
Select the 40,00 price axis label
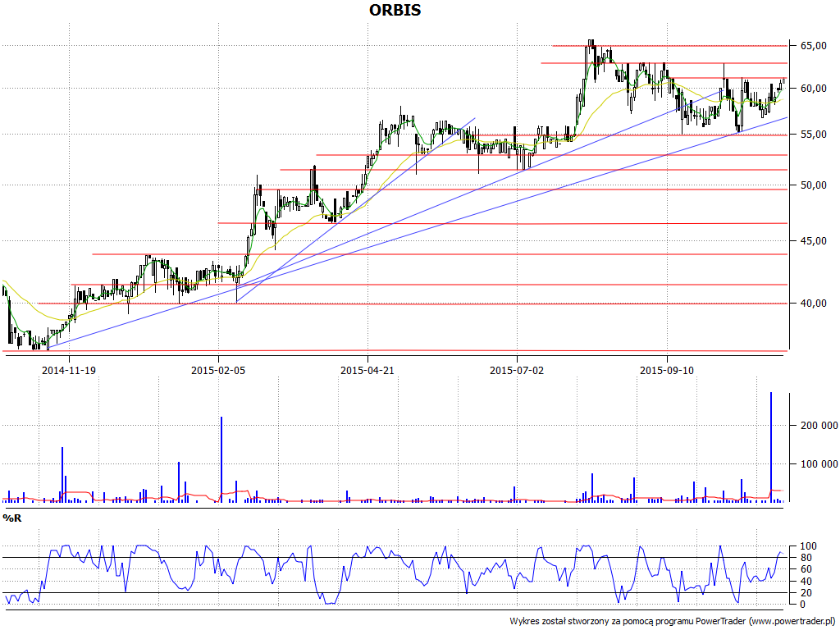pyautogui.click(x=813, y=304)
